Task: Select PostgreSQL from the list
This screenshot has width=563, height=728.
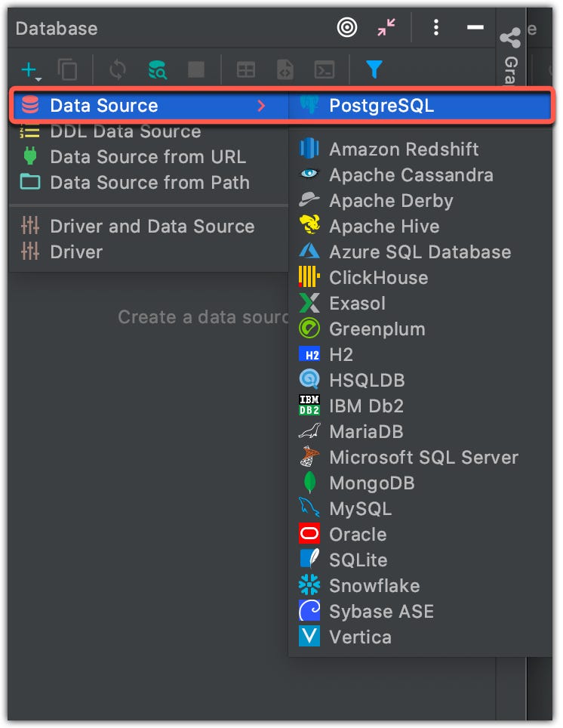Action: pyautogui.click(x=420, y=106)
